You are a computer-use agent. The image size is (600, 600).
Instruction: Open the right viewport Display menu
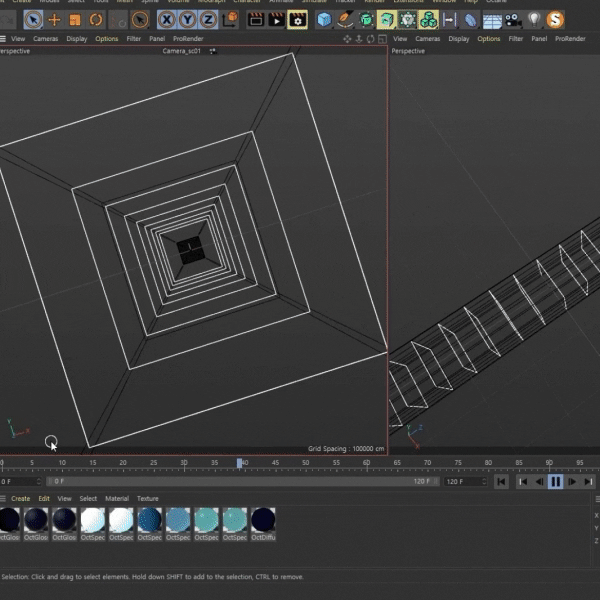[x=459, y=39]
